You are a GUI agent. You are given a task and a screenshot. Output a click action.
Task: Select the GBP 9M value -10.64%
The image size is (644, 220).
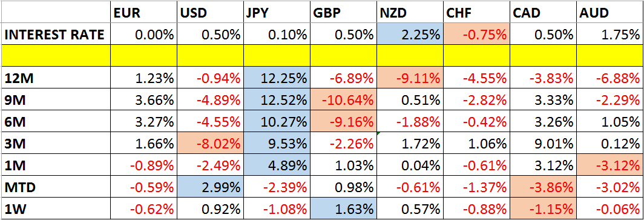pyautogui.click(x=343, y=99)
